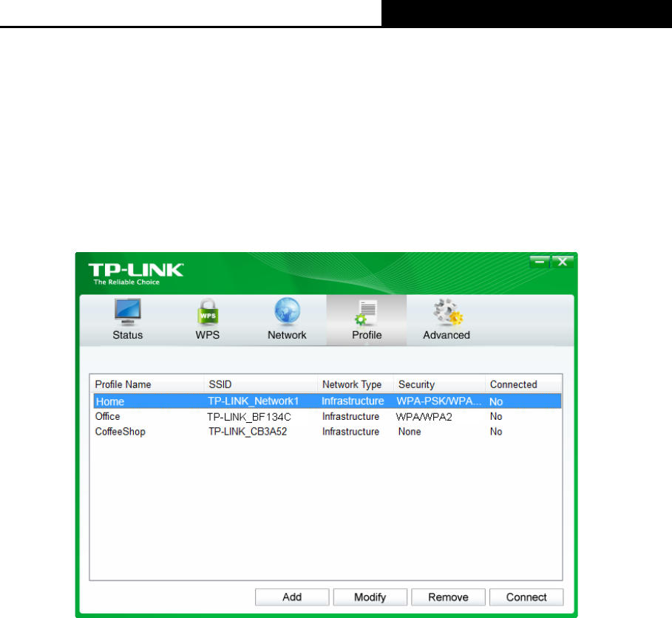672x618 pixels.
Task: Sort by SSID column header
Action: click(x=260, y=384)
